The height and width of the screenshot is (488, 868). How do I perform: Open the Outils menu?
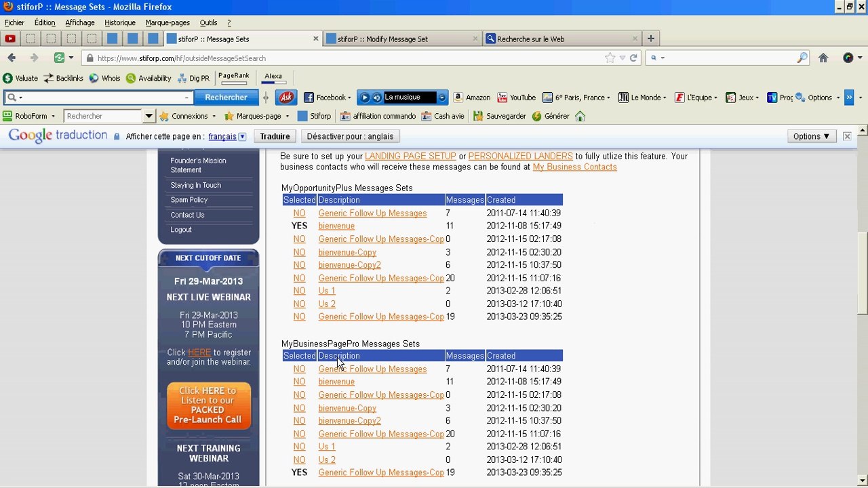point(208,22)
